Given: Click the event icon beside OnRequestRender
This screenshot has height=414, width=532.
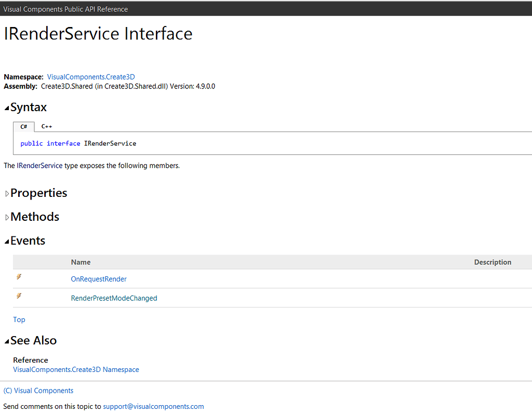Looking at the screenshot, I should (x=19, y=277).
